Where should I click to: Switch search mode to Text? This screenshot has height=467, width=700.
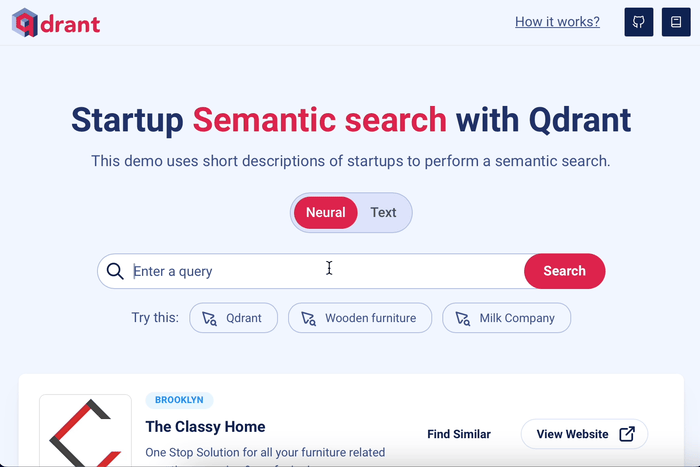coord(383,213)
